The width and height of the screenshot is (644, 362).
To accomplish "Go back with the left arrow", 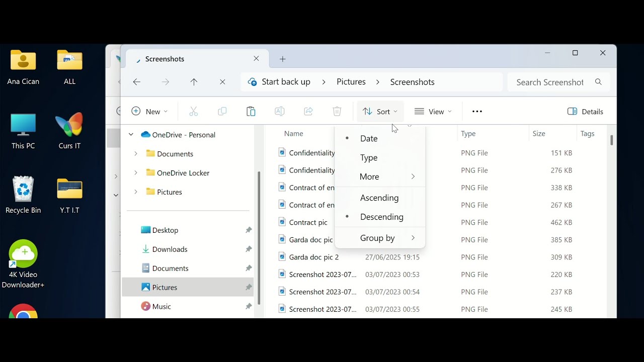I will point(137,82).
